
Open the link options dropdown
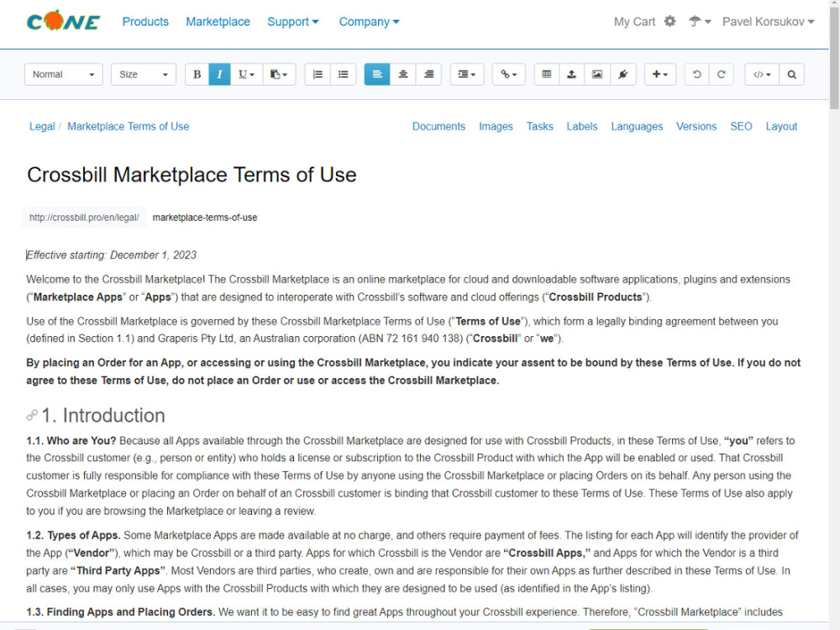tap(508, 75)
